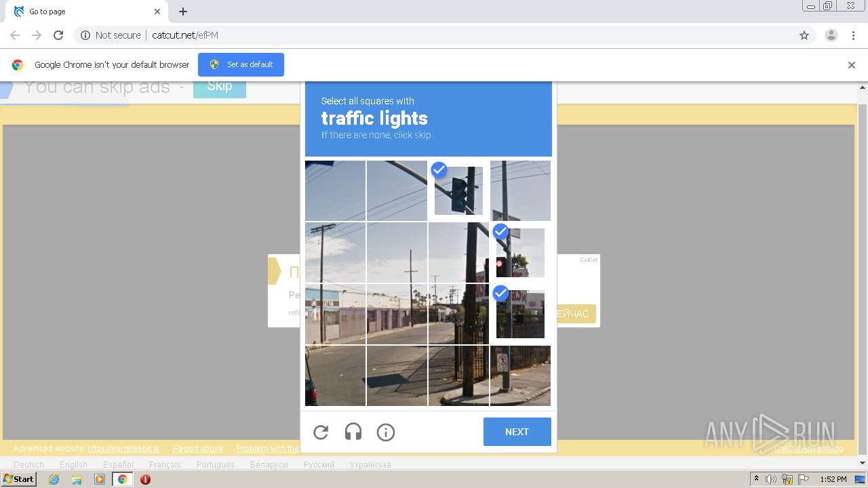View site information Not secure icon
Image resolution: width=868 pixels, height=488 pixels.
pos(85,35)
